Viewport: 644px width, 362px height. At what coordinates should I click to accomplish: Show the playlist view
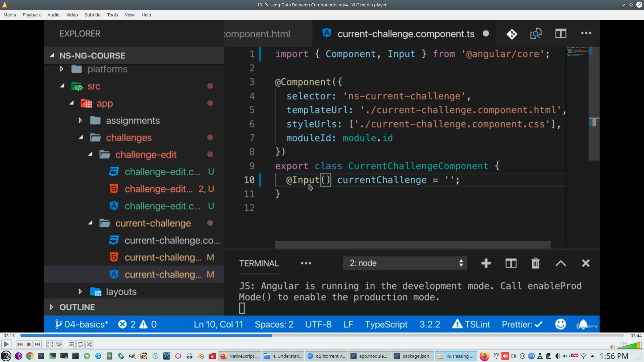click(71, 344)
